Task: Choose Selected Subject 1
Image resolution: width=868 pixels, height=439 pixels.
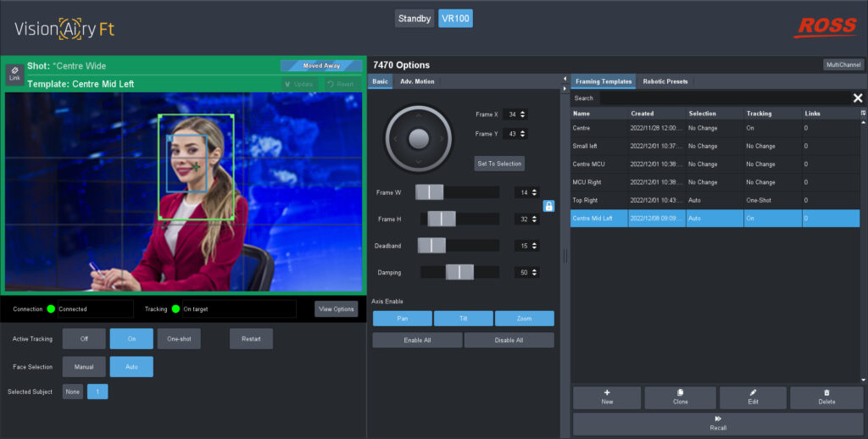Action: click(97, 392)
